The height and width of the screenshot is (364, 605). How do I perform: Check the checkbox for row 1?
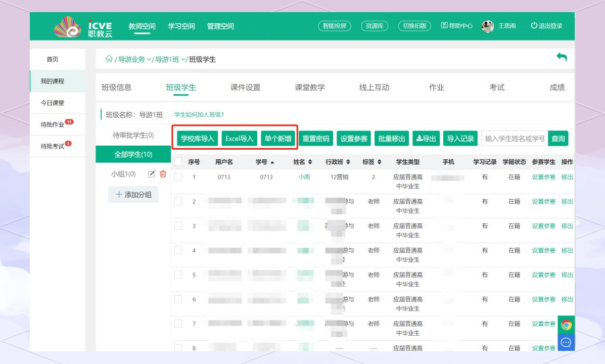click(178, 177)
